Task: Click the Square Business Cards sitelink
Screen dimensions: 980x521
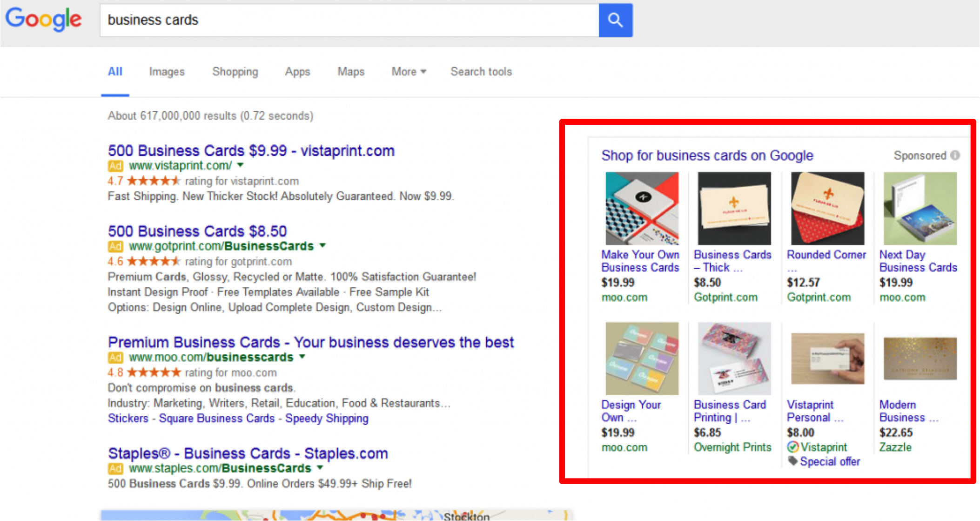Action: (x=217, y=419)
